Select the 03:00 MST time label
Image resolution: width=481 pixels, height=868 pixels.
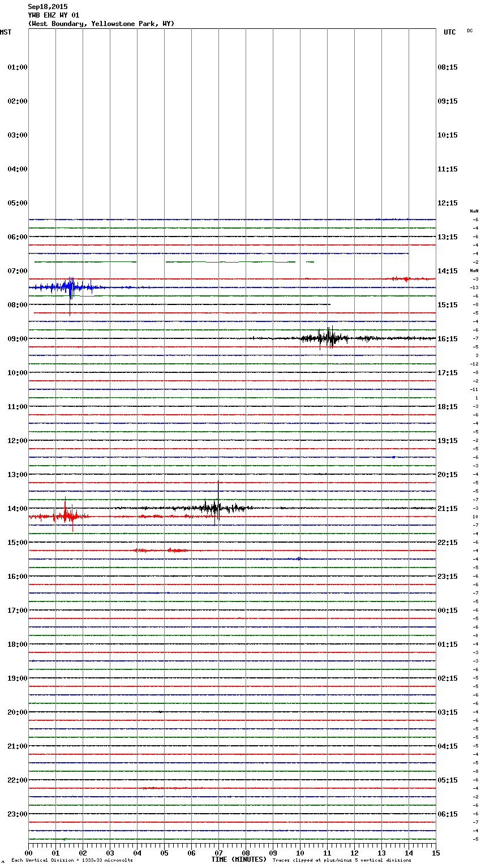click(x=18, y=135)
